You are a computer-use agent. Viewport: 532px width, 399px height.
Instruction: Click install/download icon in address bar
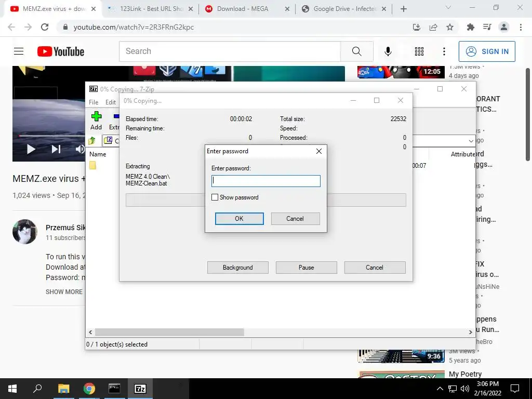417,27
